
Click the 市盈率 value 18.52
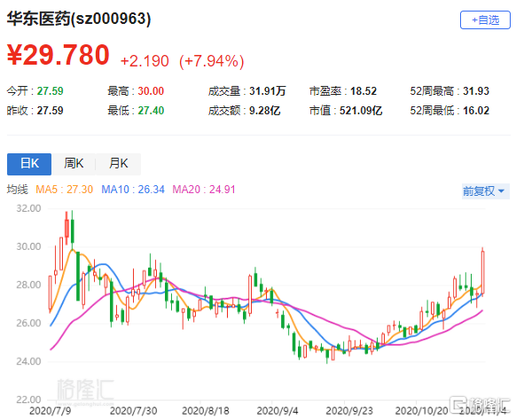(x=364, y=90)
